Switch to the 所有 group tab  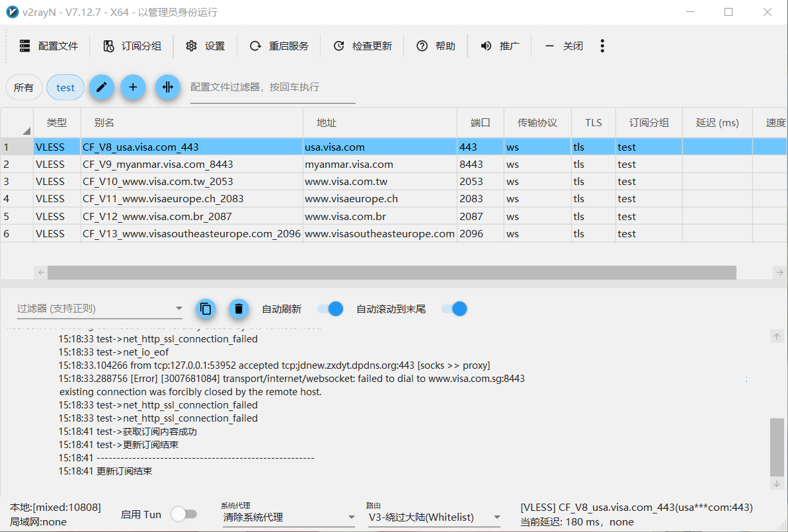pyautogui.click(x=24, y=87)
